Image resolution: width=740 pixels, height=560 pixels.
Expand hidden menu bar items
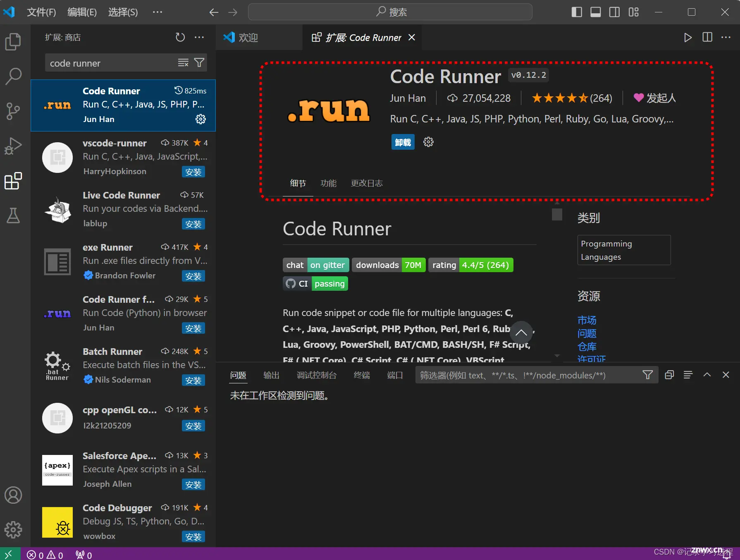158,12
